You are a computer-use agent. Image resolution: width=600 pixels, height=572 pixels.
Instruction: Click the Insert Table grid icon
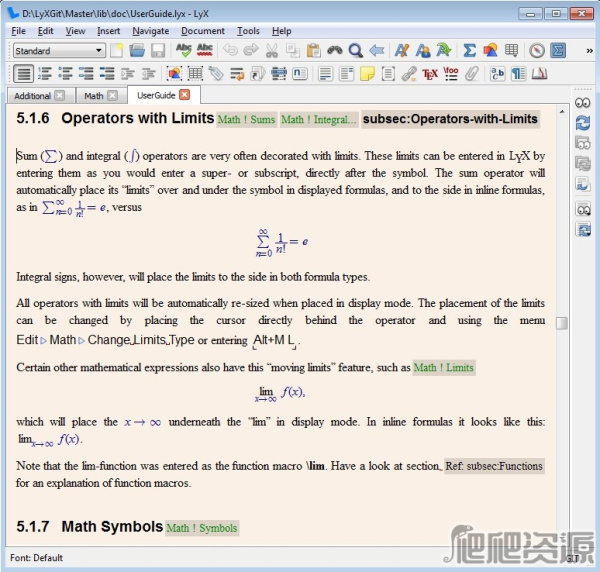point(512,50)
